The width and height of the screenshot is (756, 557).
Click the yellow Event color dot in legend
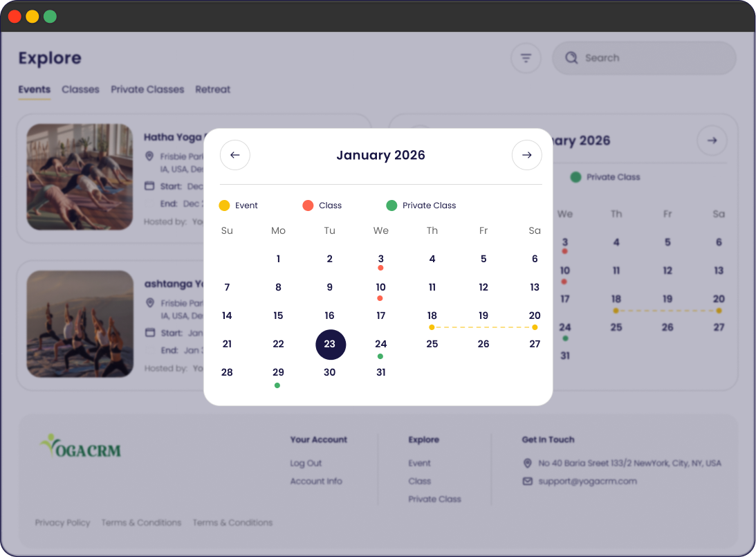[224, 206]
